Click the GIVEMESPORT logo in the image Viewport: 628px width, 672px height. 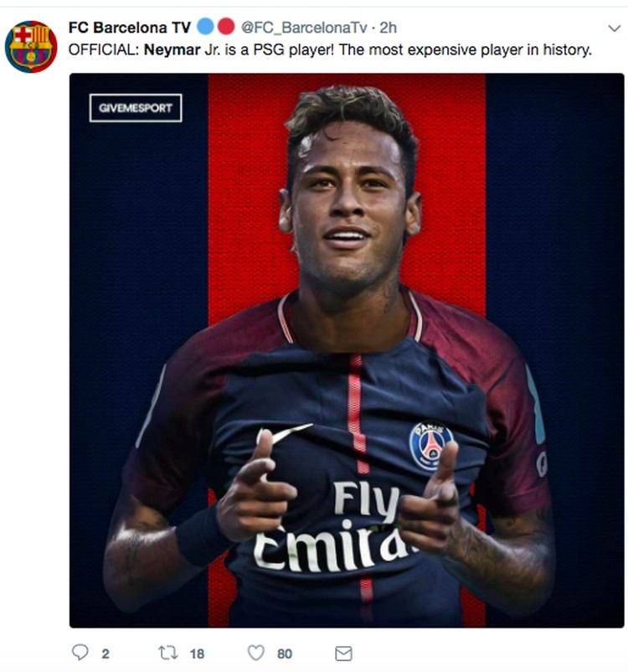click(136, 108)
